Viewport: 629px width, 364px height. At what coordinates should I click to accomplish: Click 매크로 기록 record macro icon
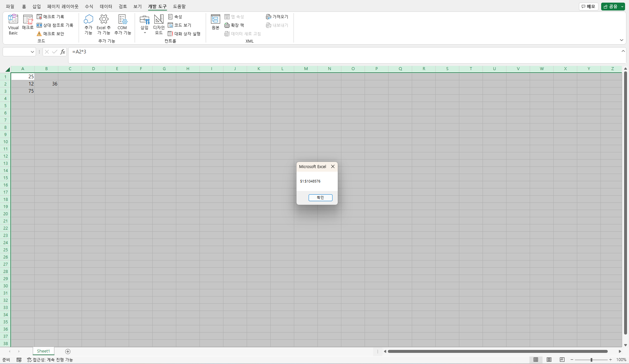40,17
